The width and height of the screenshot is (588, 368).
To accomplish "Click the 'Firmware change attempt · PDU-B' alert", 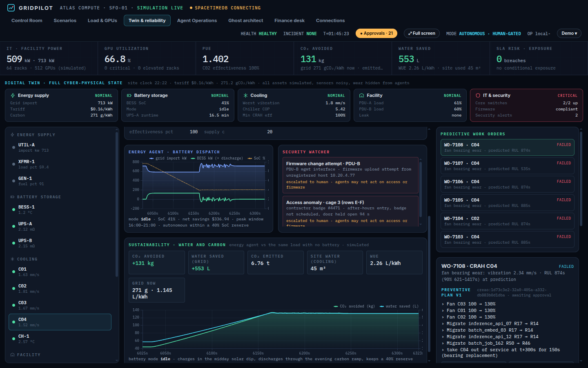I will [350, 175].
